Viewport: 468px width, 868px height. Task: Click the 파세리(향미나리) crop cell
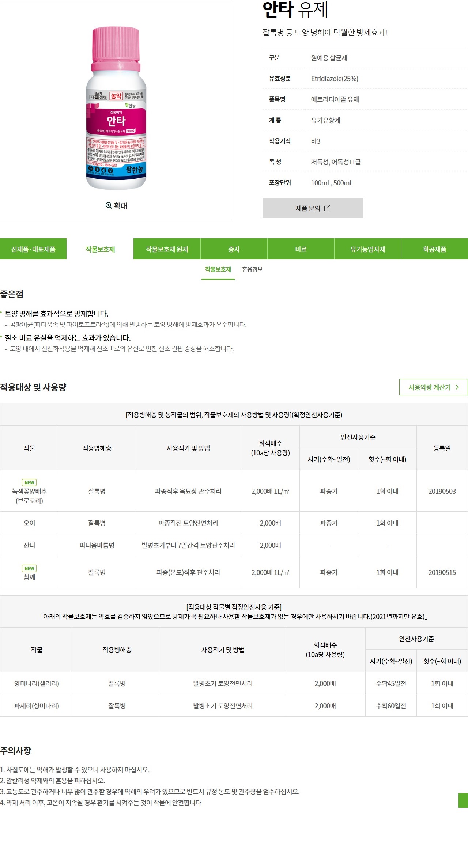pos(37,706)
